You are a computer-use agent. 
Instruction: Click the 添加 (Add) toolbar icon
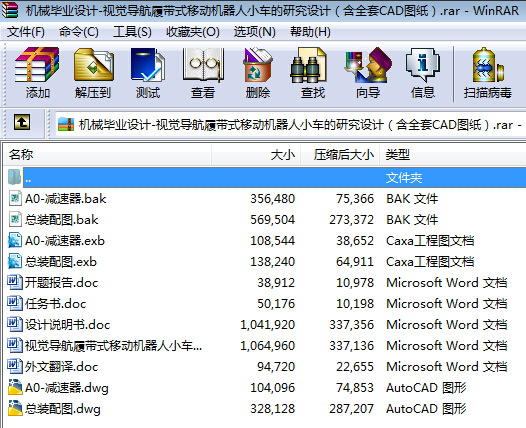coord(37,65)
